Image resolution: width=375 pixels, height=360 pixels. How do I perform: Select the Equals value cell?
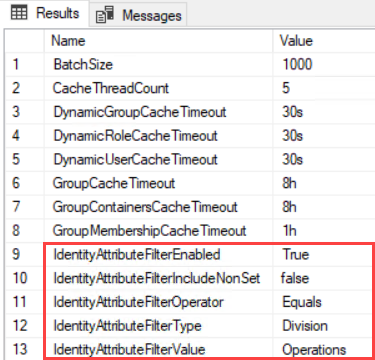tap(324, 302)
